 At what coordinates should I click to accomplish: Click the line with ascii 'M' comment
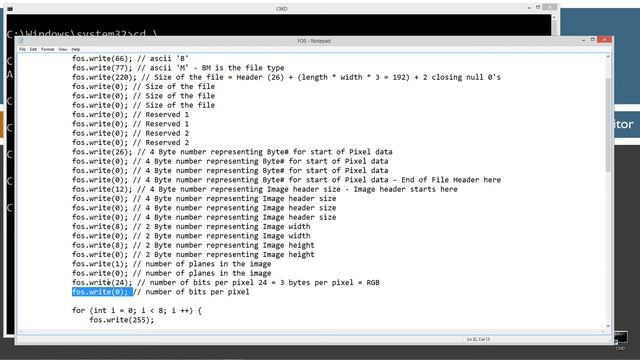pyautogui.click(x=178, y=68)
